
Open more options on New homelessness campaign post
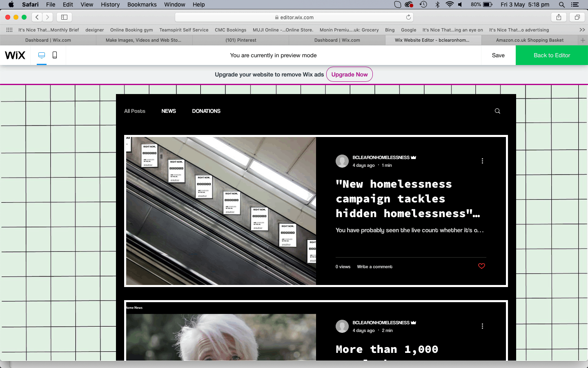(482, 161)
